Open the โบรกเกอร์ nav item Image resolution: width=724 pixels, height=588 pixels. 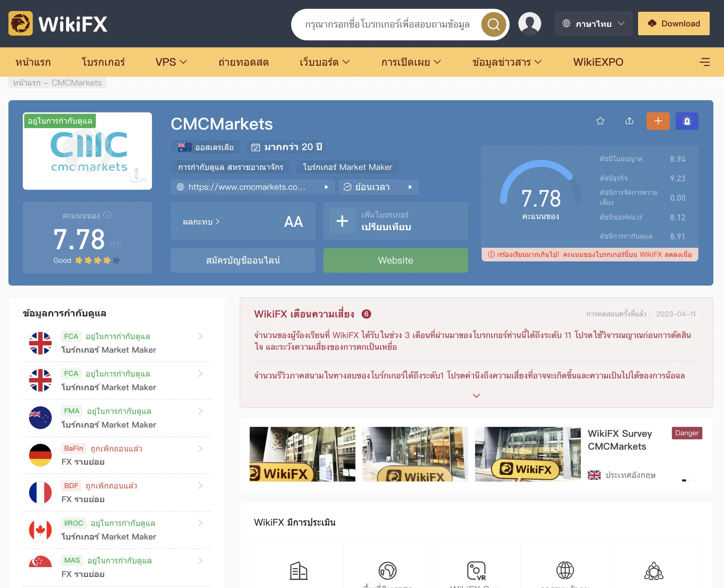(x=103, y=62)
